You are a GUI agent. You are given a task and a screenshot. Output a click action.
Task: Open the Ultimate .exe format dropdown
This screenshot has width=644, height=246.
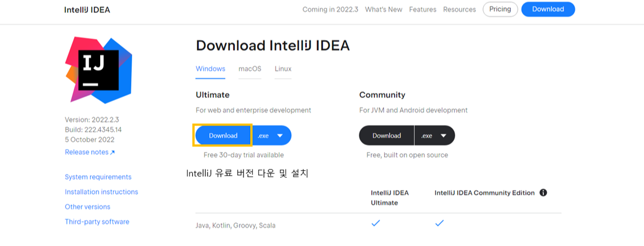pos(272,135)
